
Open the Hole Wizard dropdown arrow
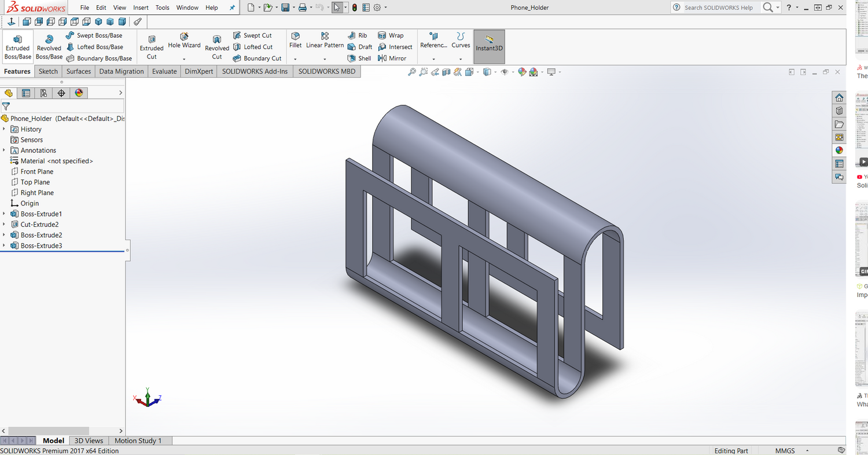(x=184, y=59)
